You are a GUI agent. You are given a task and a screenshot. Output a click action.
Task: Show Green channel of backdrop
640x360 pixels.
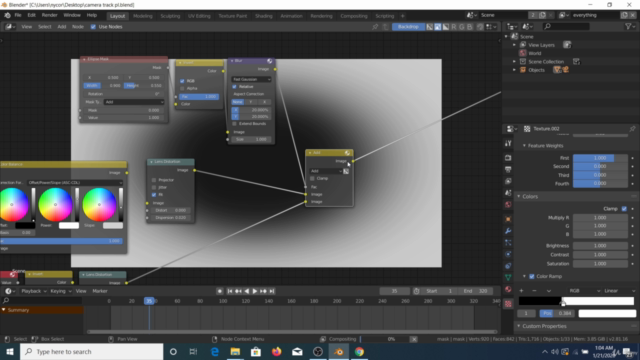462,27
